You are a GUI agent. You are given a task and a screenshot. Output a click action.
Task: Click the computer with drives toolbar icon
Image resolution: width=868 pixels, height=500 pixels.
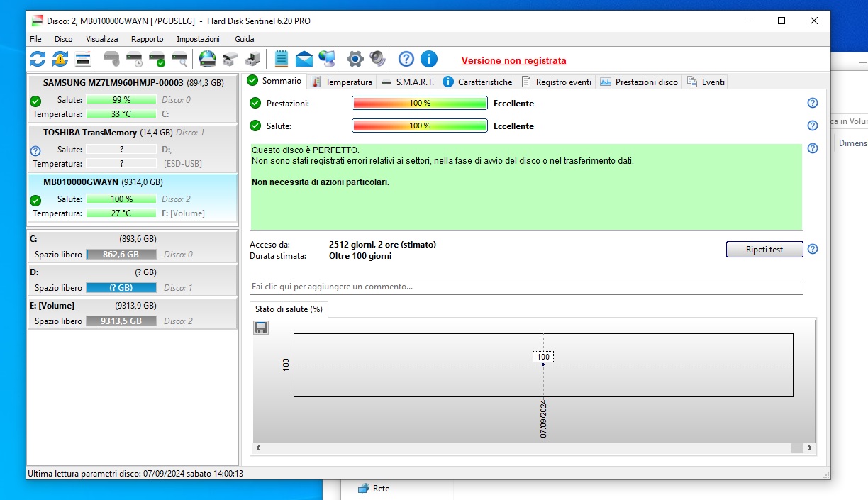coord(252,59)
